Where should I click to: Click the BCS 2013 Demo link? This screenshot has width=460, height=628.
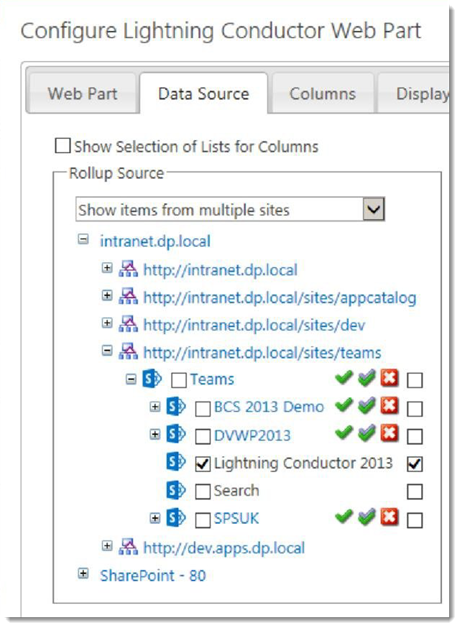pyautogui.click(x=269, y=407)
